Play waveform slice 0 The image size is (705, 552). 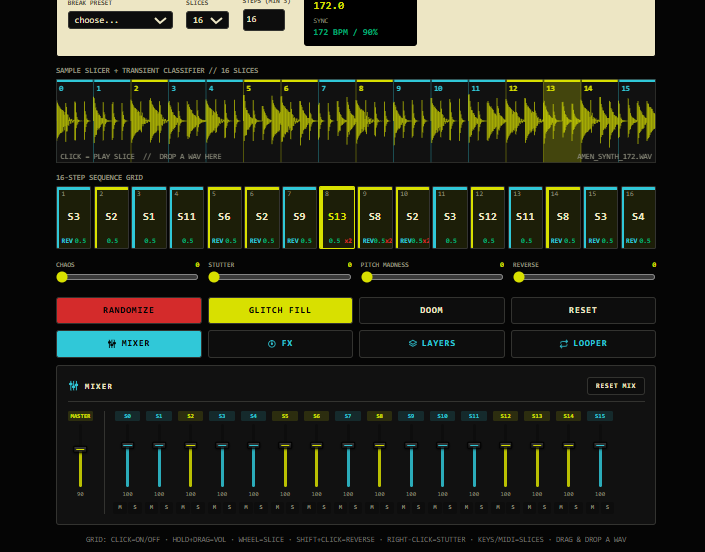(75, 121)
